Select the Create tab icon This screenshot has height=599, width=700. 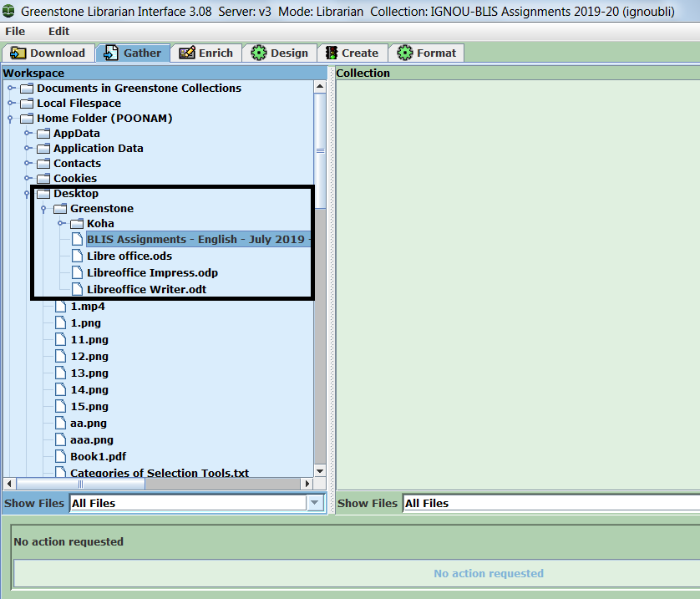[x=333, y=52]
